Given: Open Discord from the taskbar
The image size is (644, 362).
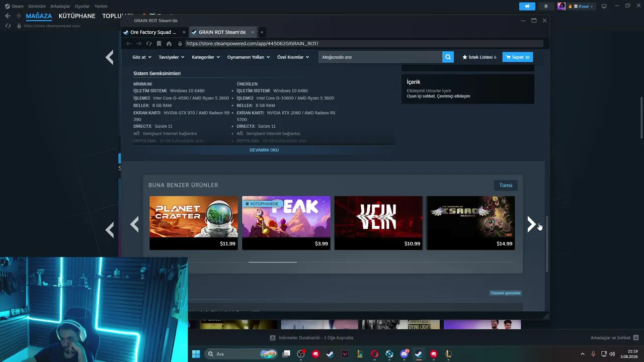Looking at the screenshot, I should pyautogui.click(x=404, y=354).
